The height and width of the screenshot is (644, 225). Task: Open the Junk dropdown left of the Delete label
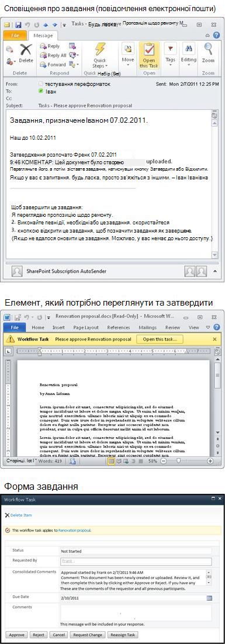click(11, 61)
